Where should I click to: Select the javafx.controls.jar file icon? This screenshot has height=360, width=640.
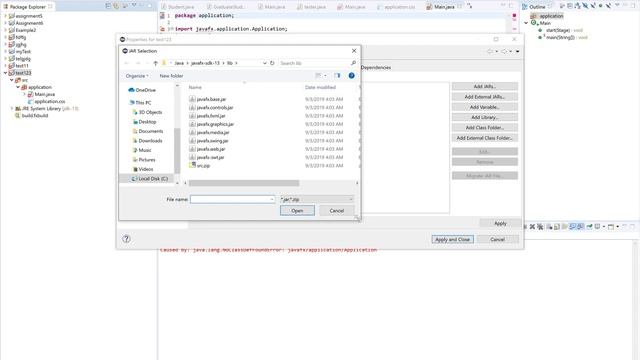tap(192, 107)
